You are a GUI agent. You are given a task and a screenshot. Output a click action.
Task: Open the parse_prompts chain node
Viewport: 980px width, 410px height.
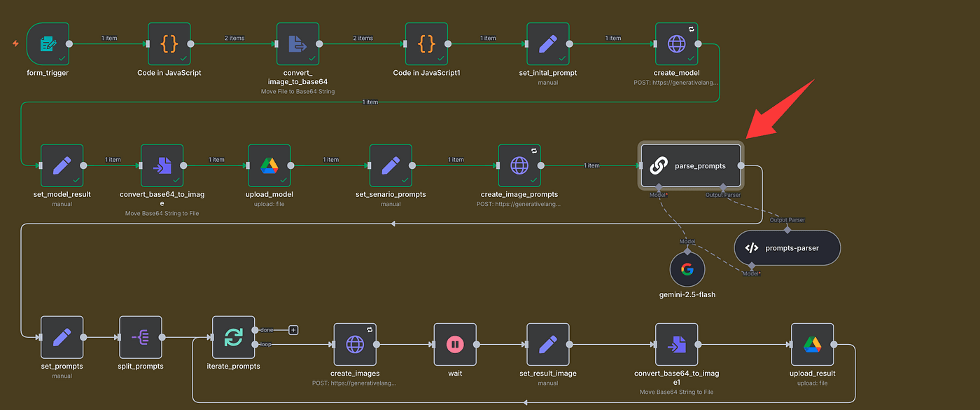[690, 166]
